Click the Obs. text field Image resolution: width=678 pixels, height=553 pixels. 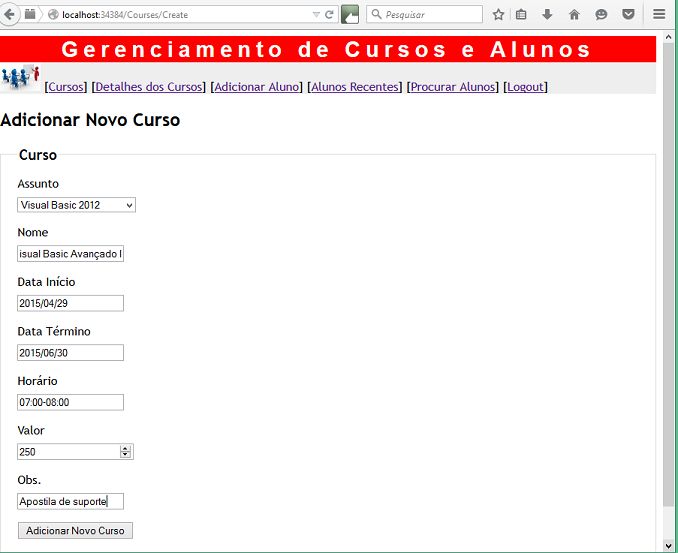pos(70,502)
